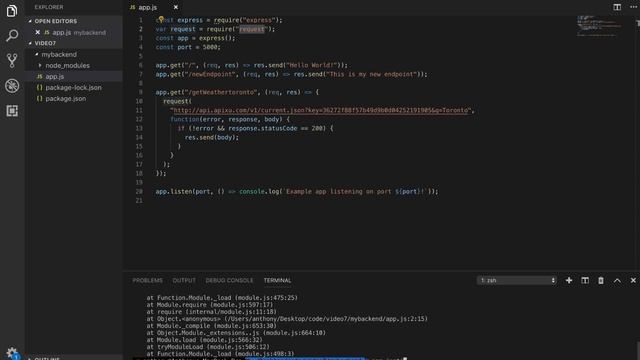
Task: Click the 'request' string on line 2
Action: point(252,29)
